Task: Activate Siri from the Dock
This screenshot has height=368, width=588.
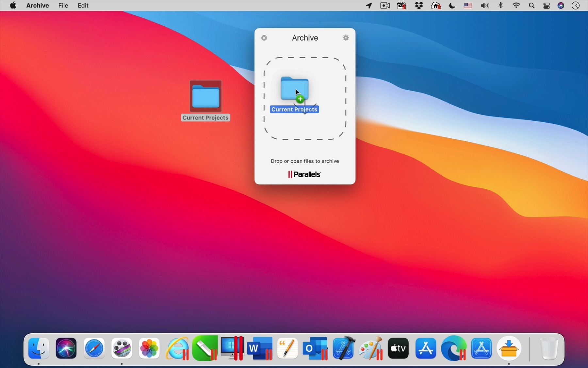Action: point(66,348)
